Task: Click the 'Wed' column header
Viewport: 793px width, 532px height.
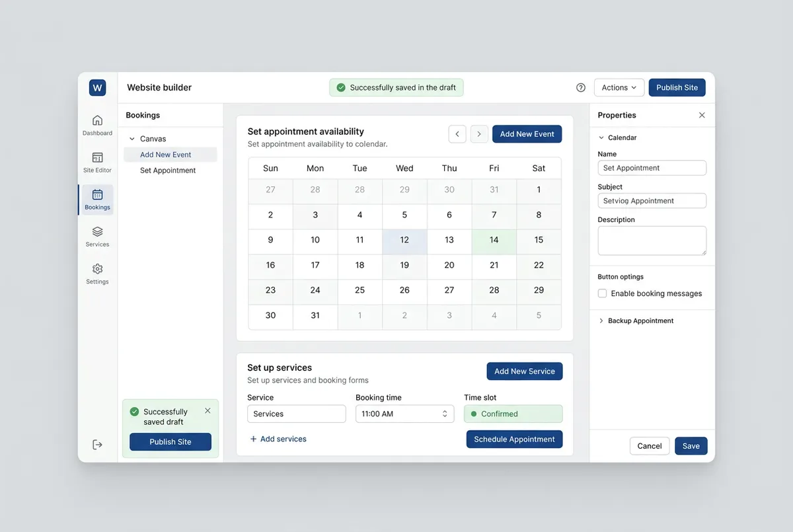Action: (404, 169)
